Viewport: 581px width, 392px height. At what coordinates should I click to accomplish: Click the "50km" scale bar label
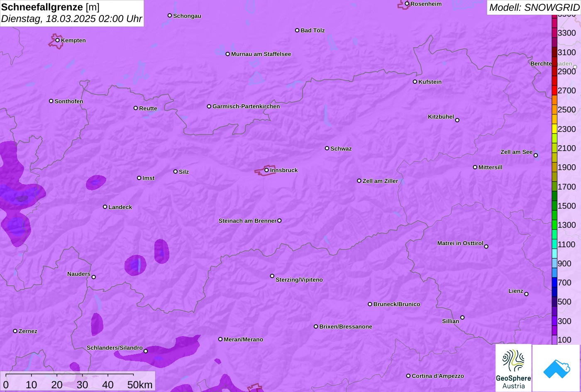click(140, 385)
